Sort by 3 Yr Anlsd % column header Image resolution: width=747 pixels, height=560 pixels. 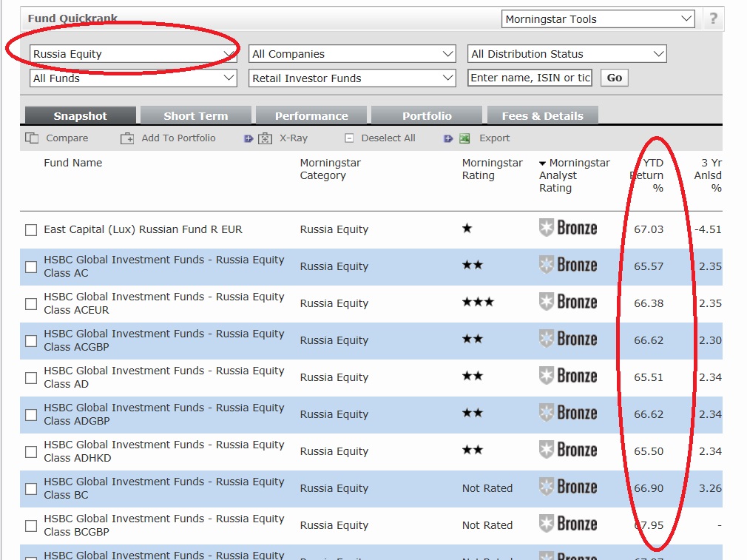coord(708,175)
